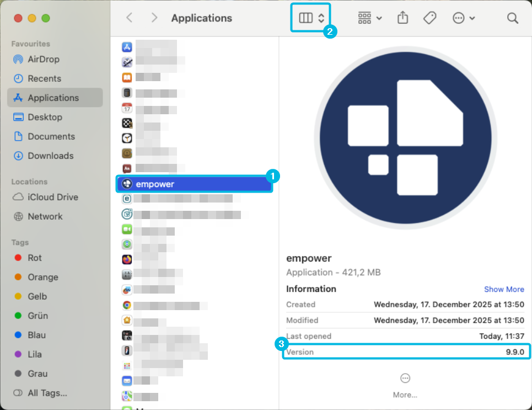The width and height of the screenshot is (532, 410).
Task: Click the Last opened Today, 11:37 row
Action: [x=405, y=336]
